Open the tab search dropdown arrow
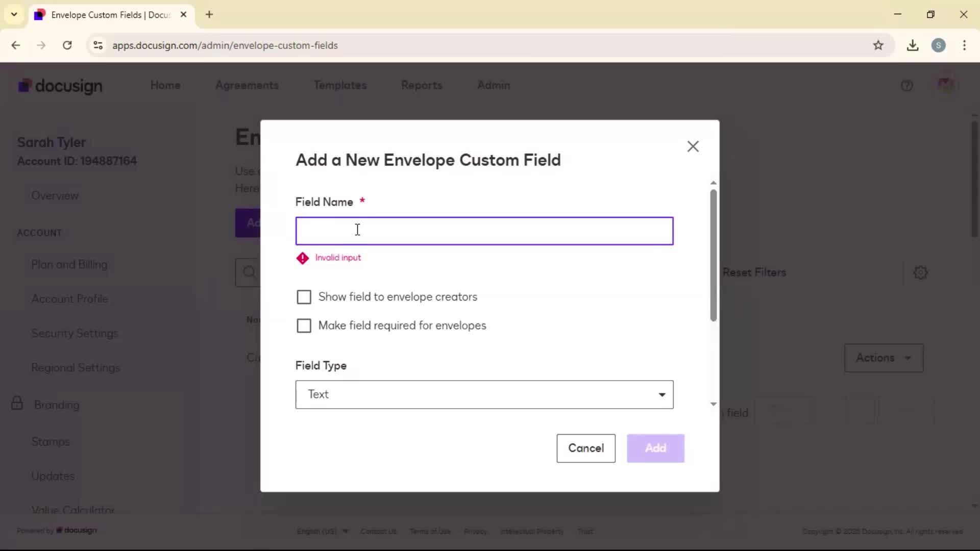The width and height of the screenshot is (980, 551). (14, 14)
